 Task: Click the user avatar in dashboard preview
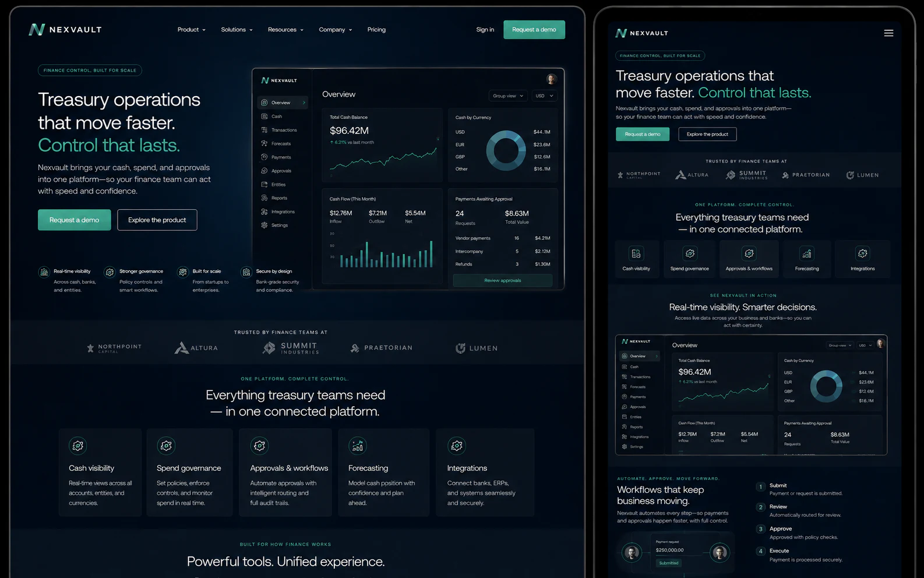coord(551,79)
